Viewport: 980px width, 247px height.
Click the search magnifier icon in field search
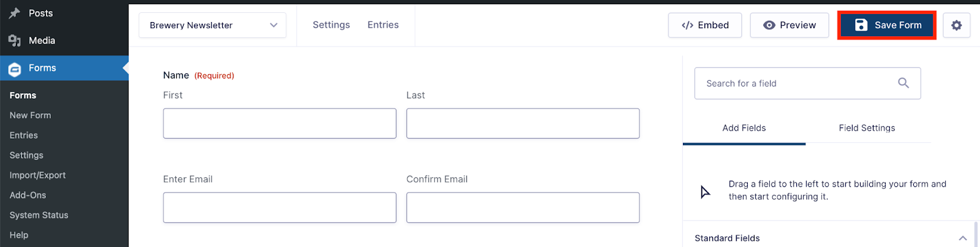pos(903,83)
